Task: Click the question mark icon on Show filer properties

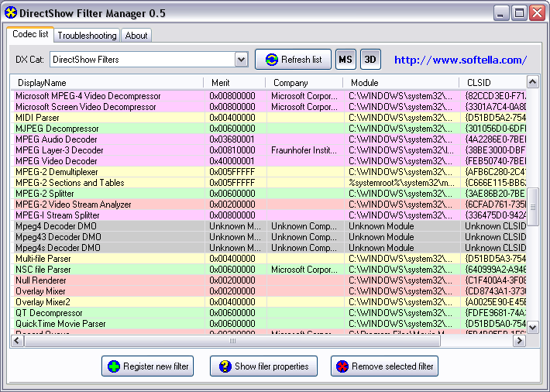Action: pos(225,366)
